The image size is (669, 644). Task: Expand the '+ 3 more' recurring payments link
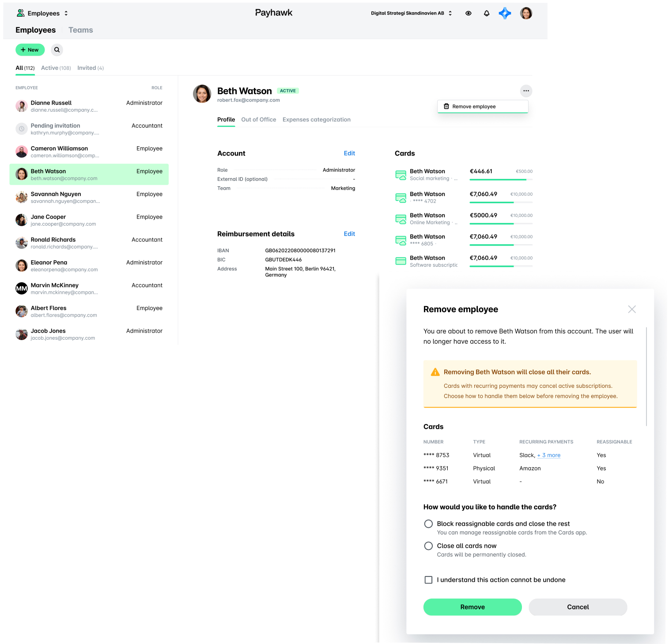[549, 455]
